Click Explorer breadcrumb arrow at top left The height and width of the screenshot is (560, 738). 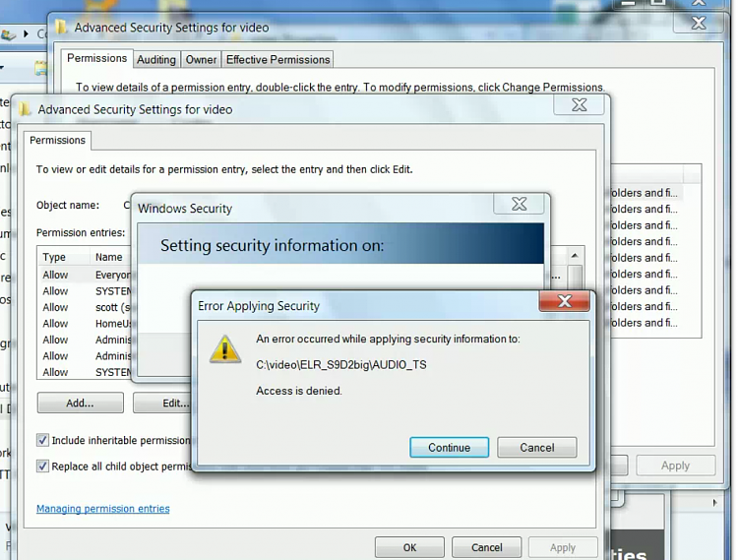[26, 33]
